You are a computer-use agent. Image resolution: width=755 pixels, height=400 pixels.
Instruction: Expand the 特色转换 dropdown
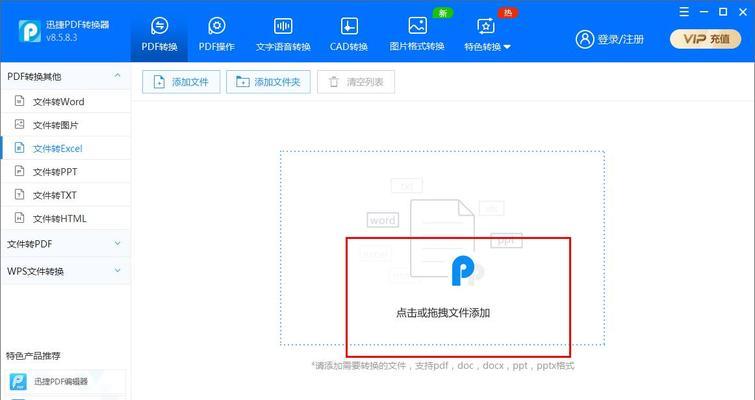[487, 34]
